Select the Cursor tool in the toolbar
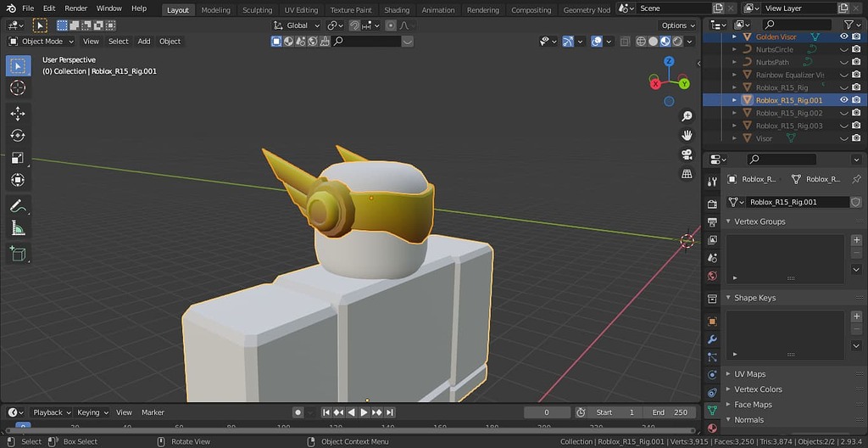The height and width of the screenshot is (448, 868). 18,87
